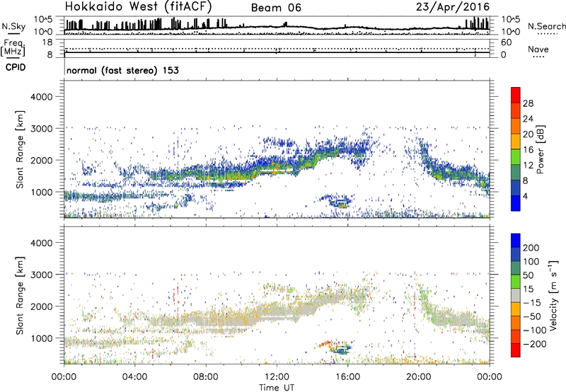Screen dimensions: 566x392
Task: Select the "CPID" row label
Action: [x=16, y=67]
